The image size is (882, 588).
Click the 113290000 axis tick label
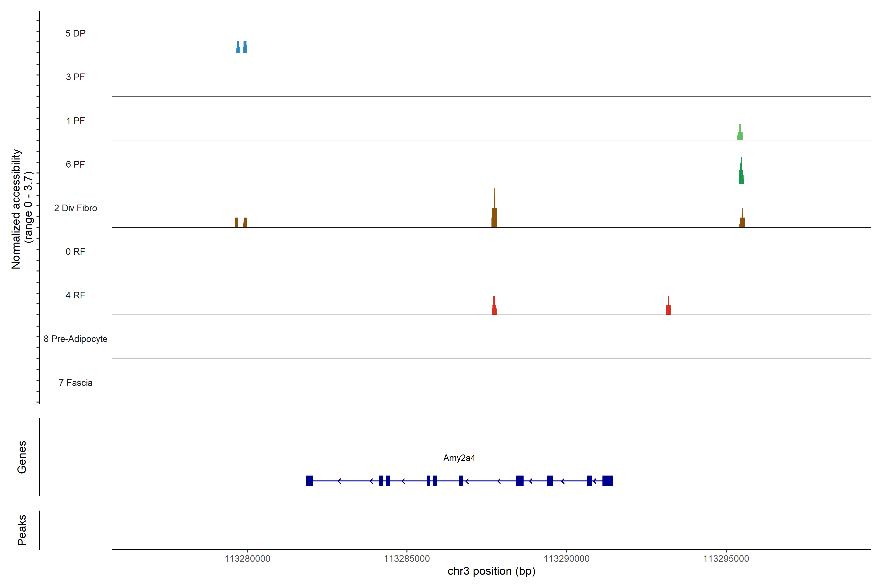(x=566, y=559)
